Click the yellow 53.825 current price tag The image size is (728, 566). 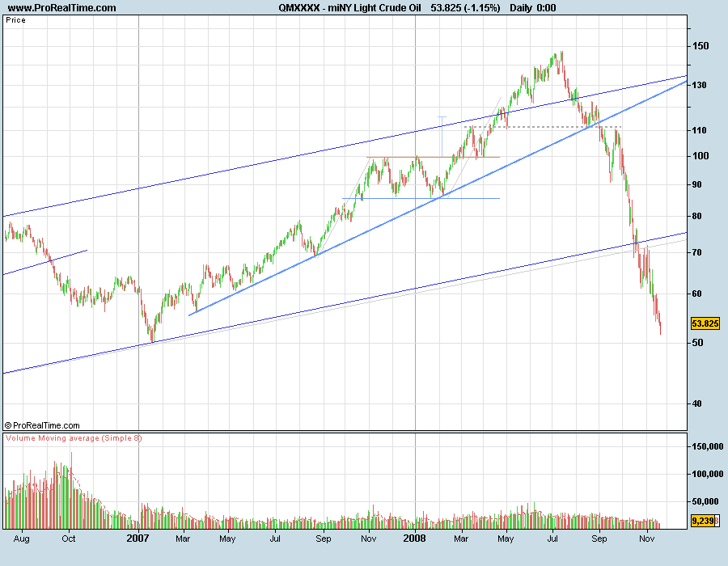[x=705, y=323]
